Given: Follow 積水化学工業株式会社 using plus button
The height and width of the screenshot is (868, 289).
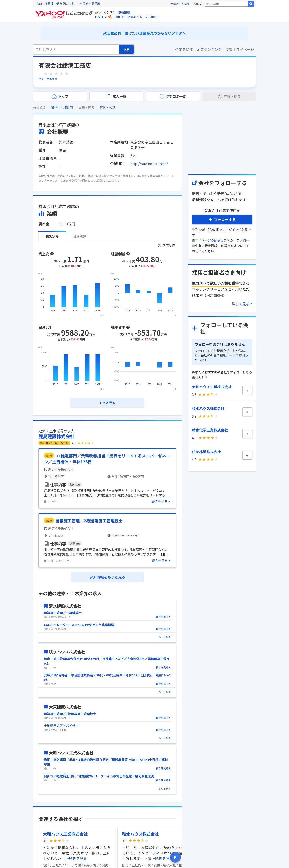Looking at the screenshot, I should click(x=247, y=434).
